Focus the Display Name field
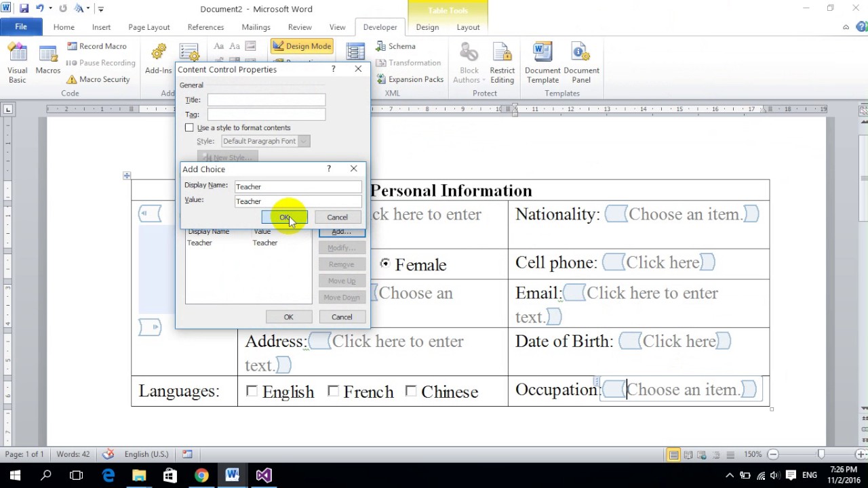This screenshot has height=488, width=868. (x=298, y=186)
